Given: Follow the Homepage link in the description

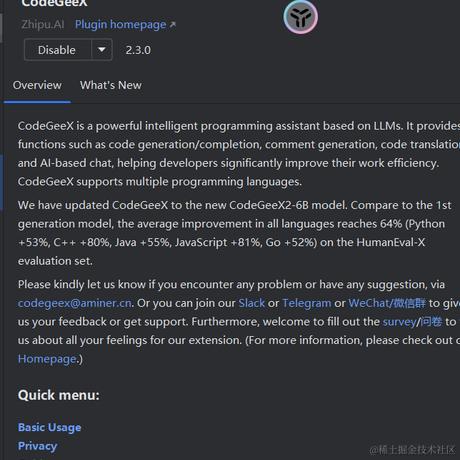Looking at the screenshot, I should pyautogui.click(x=47, y=359).
